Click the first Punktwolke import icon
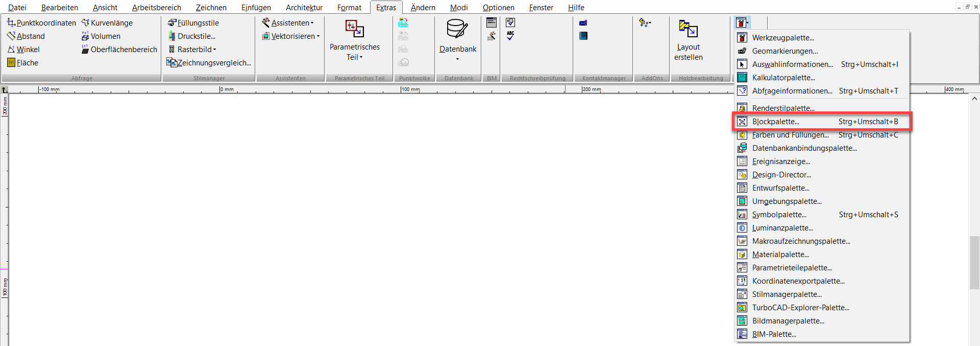980x346 pixels. (x=403, y=23)
